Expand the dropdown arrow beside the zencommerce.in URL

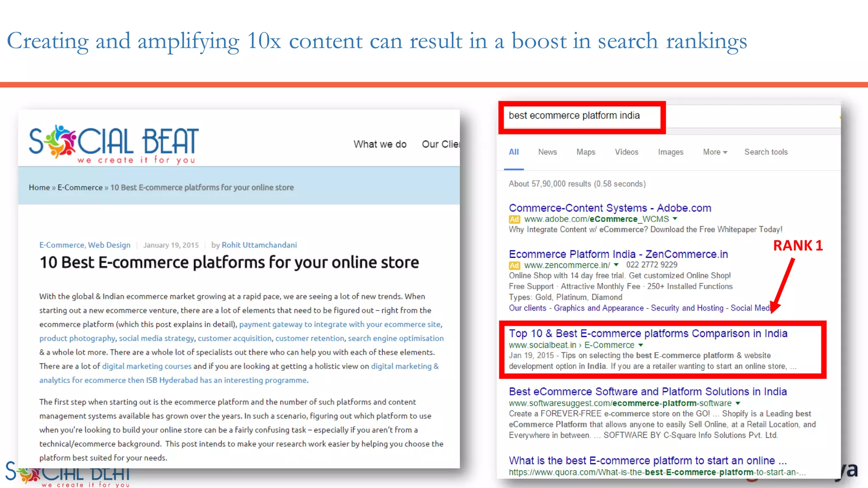pos(616,265)
